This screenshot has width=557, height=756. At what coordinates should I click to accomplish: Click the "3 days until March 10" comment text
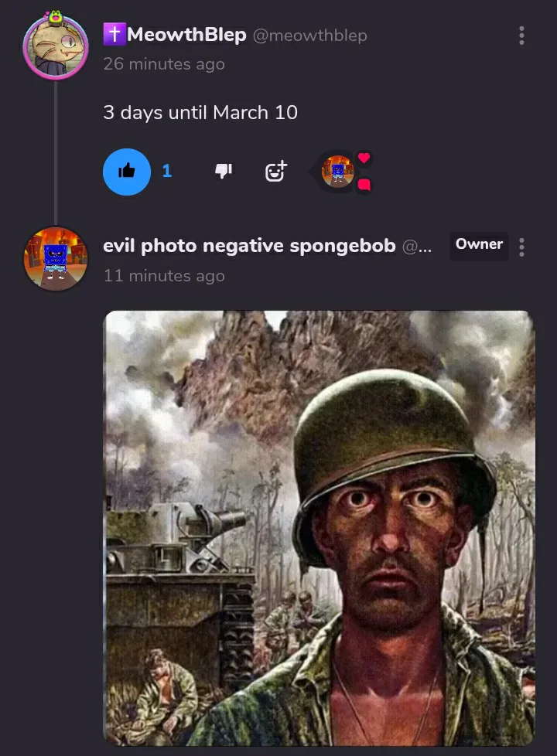click(x=200, y=112)
